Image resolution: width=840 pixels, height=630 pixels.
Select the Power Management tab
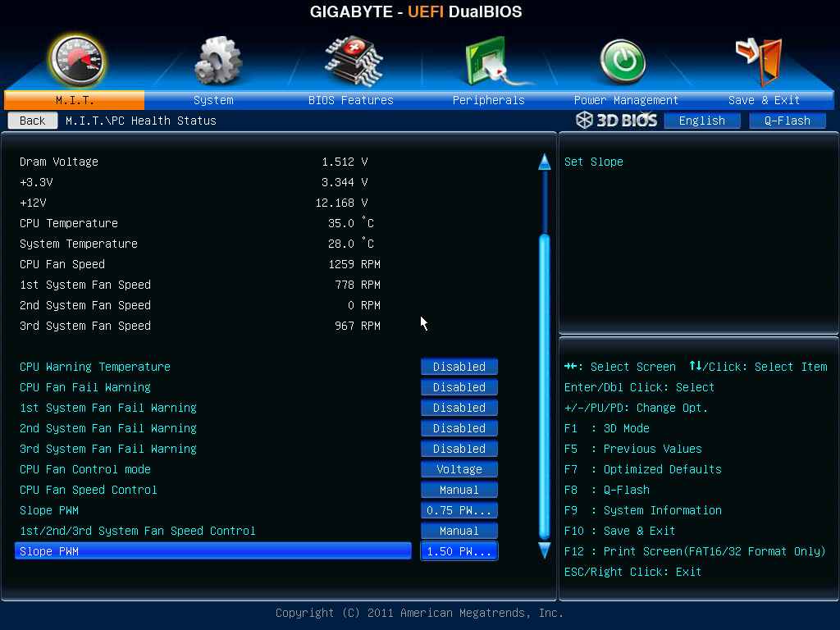pos(626,100)
